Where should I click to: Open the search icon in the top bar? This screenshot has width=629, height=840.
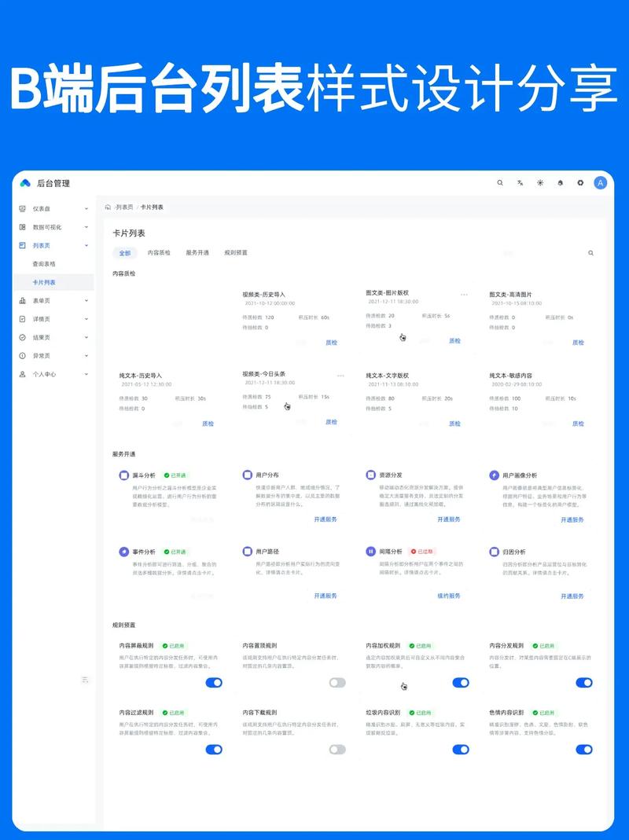pyautogui.click(x=500, y=182)
